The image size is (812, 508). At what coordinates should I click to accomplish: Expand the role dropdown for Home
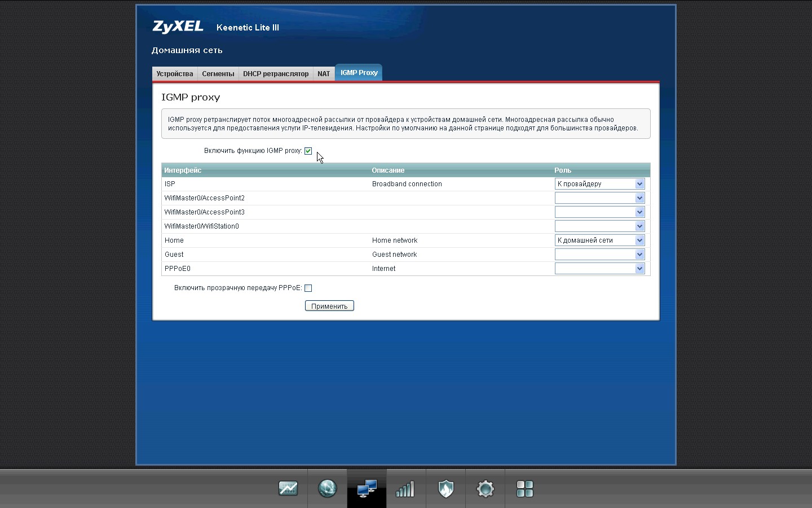click(x=599, y=240)
